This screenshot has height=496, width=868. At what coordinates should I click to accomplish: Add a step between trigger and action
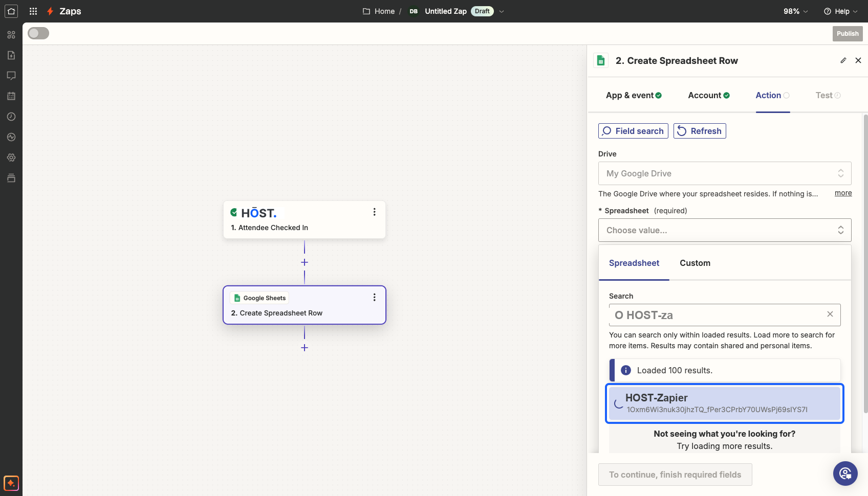coord(305,262)
